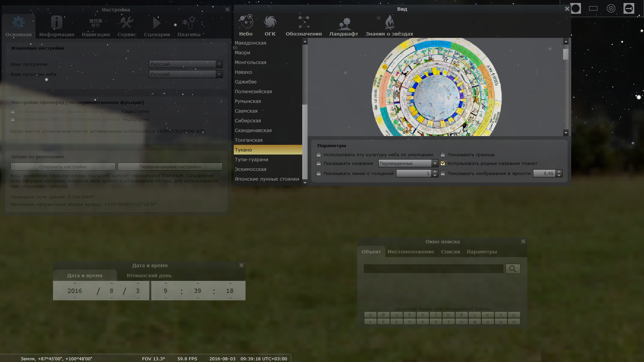Screen dimensions: 644x362
Task: Increase line thickness spinner value
Action: point(435,171)
